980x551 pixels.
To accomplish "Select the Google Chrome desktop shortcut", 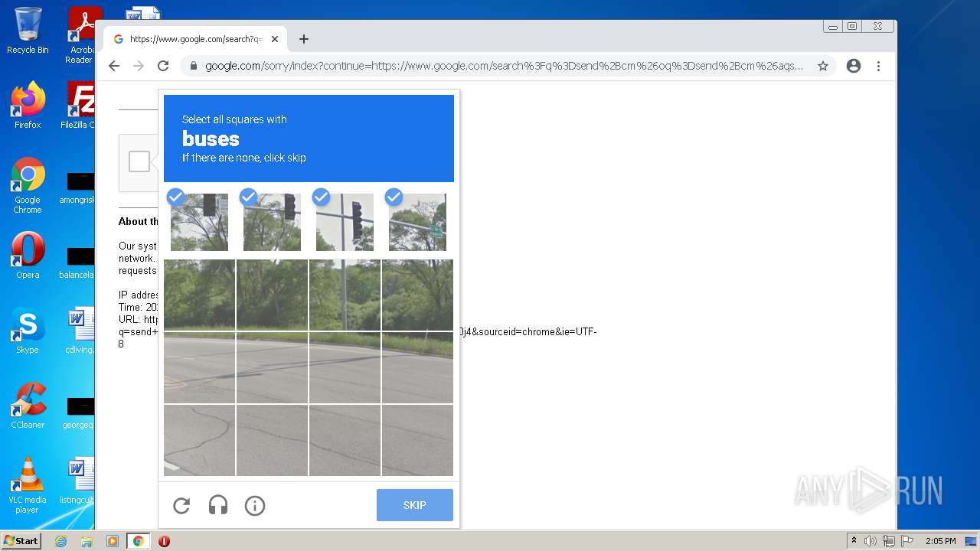I will tap(28, 186).
